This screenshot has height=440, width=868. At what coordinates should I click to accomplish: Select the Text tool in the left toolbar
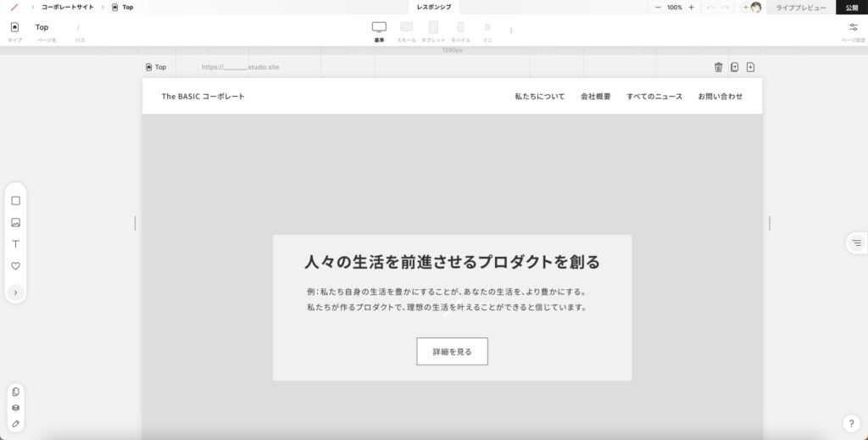(15, 244)
